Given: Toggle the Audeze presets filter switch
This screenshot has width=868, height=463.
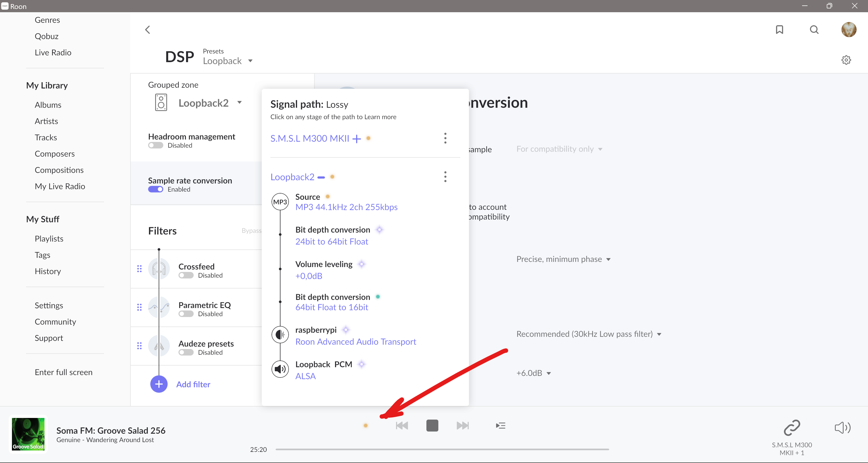Looking at the screenshot, I should pyautogui.click(x=186, y=353).
